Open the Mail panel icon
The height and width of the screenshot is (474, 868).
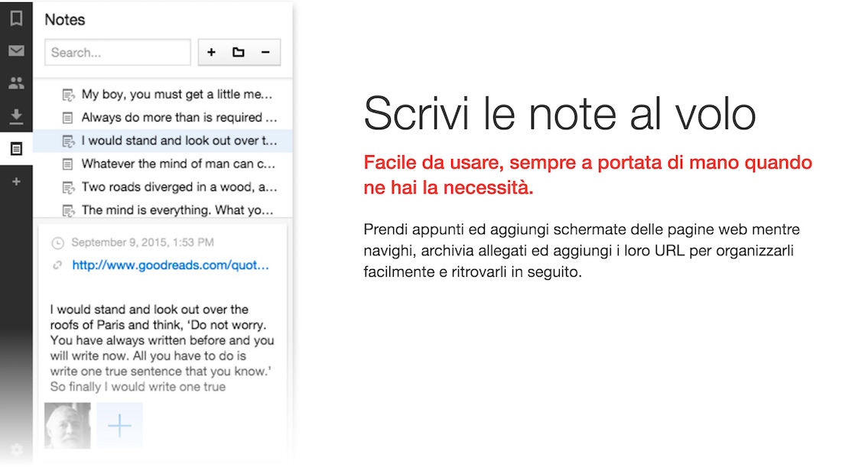(x=16, y=51)
